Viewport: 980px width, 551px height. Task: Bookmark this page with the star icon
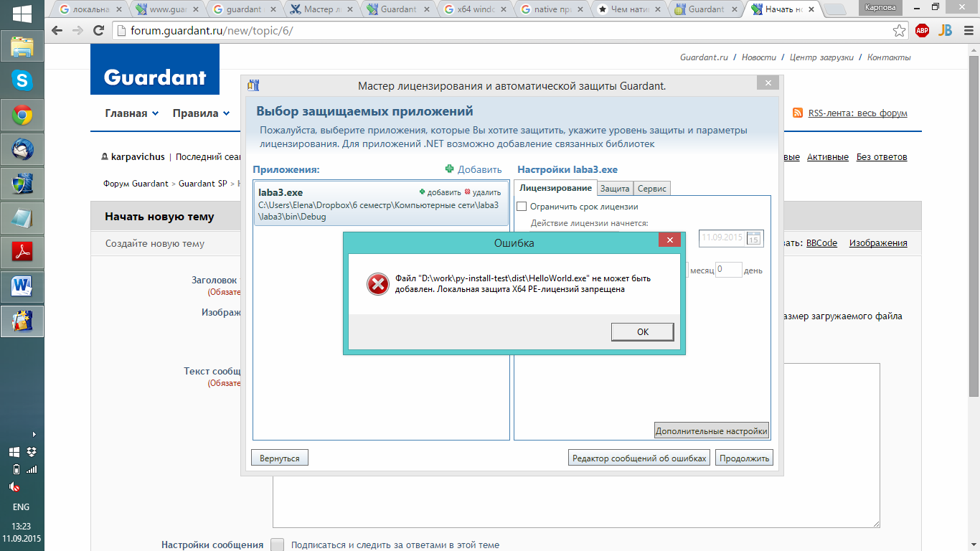[899, 30]
